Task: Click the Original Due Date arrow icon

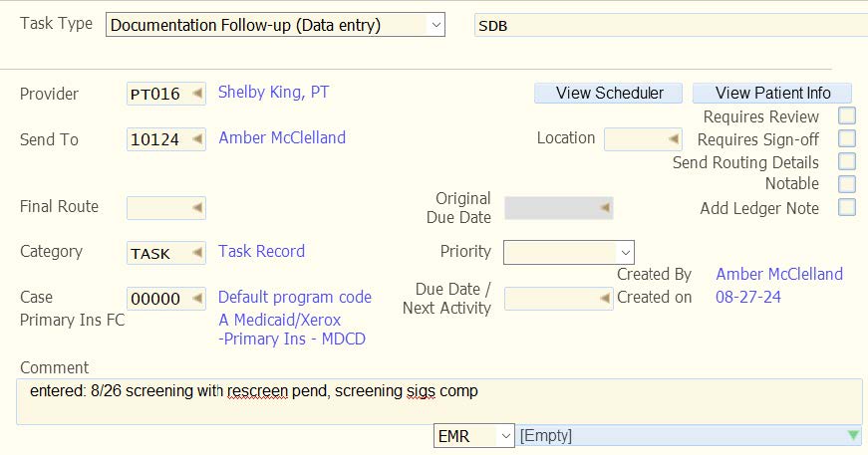Action: coord(604,208)
